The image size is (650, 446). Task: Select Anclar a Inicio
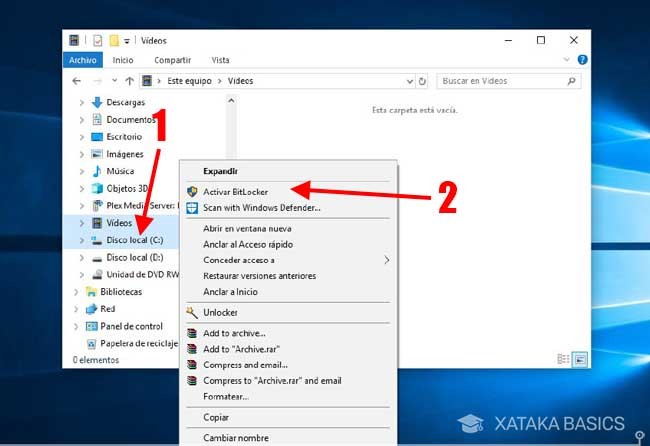click(x=289, y=292)
